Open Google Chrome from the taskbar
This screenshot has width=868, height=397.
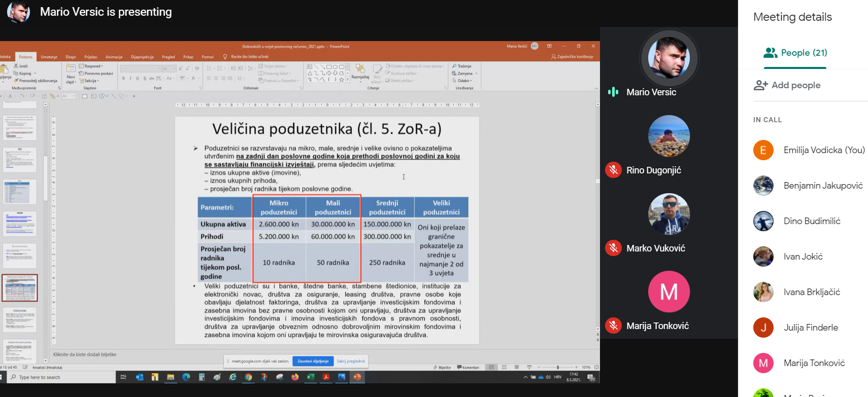pos(248,377)
